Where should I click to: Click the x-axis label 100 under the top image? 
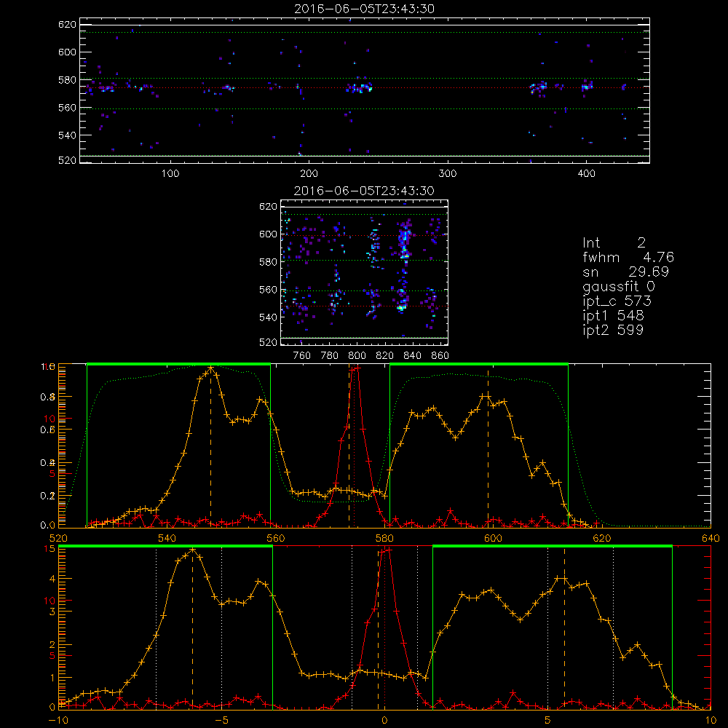[170, 174]
